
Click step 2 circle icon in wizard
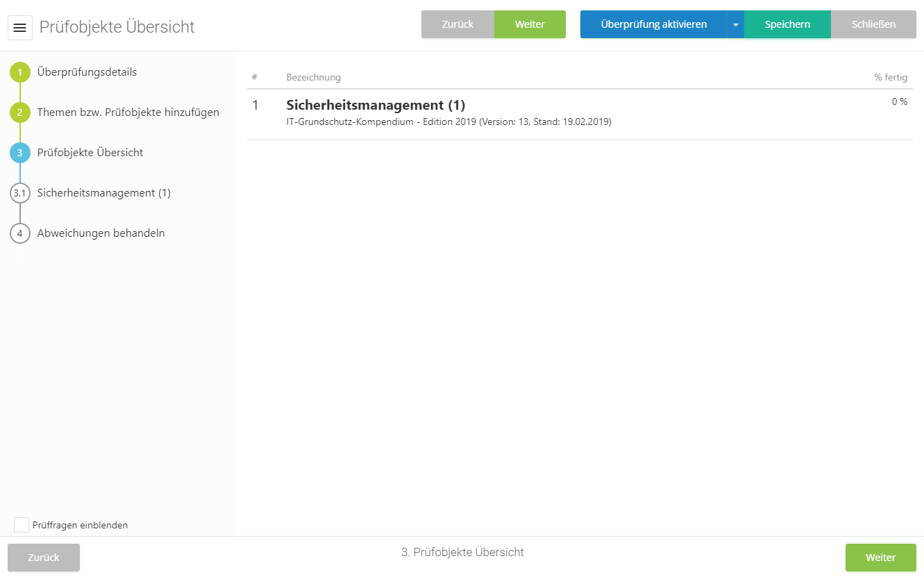pyautogui.click(x=20, y=112)
